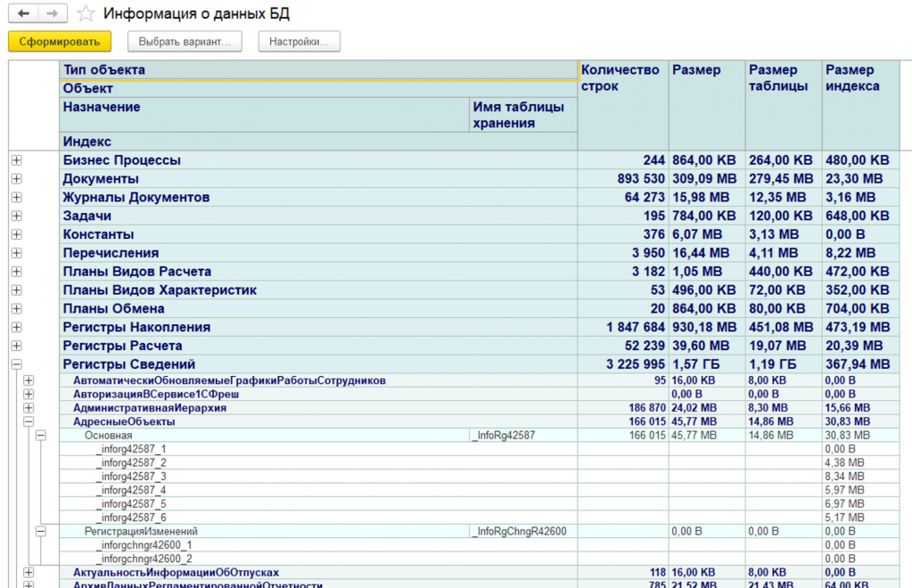Select the _InfoRgChngR42600 table name cell
The height and width of the screenshot is (588, 912).
523,532
